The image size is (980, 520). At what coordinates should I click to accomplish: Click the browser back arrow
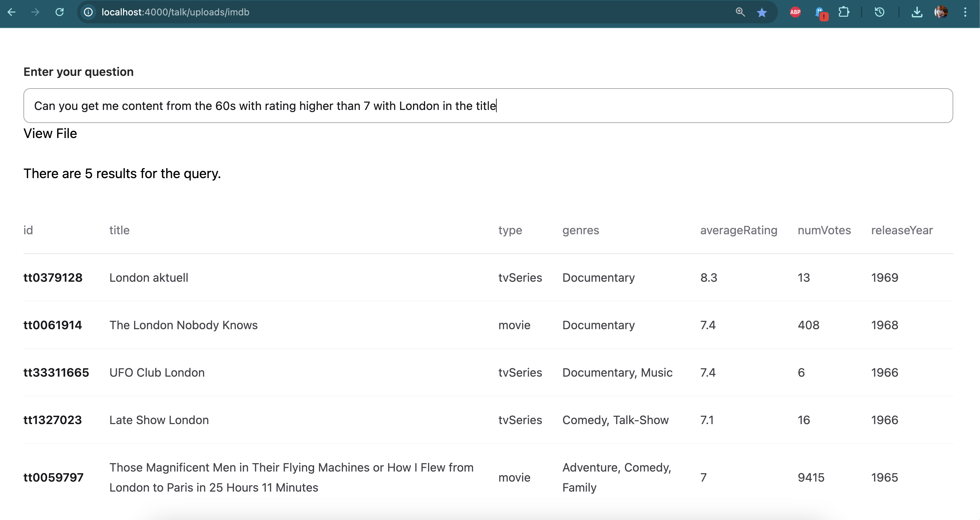[x=11, y=12]
